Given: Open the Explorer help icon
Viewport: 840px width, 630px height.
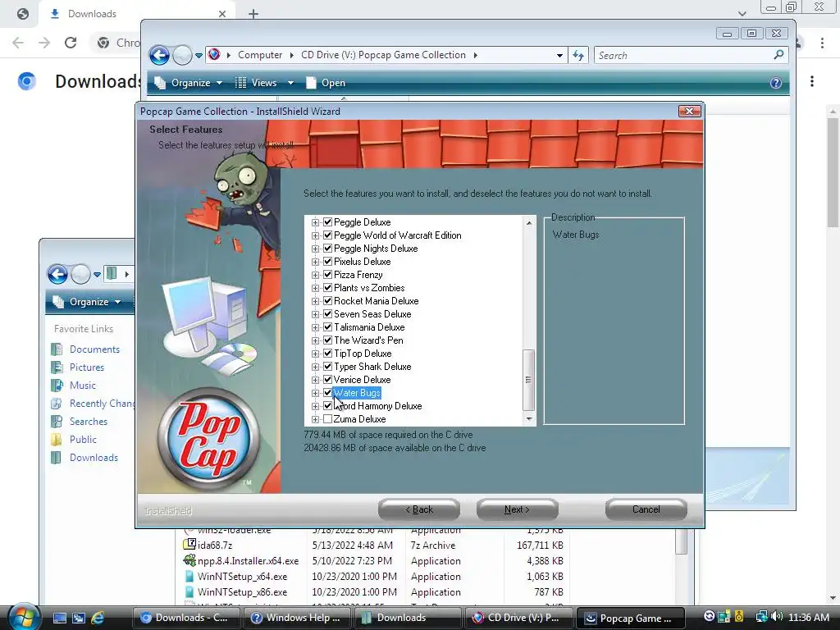Looking at the screenshot, I should (x=776, y=83).
